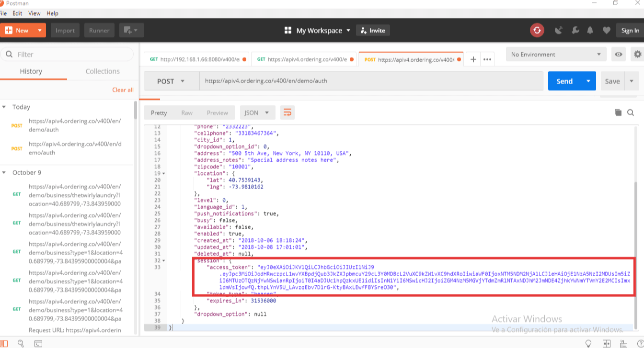This screenshot has height=348, width=644.
Task: Open the Postman console icon
Action: tap(38, 343)
